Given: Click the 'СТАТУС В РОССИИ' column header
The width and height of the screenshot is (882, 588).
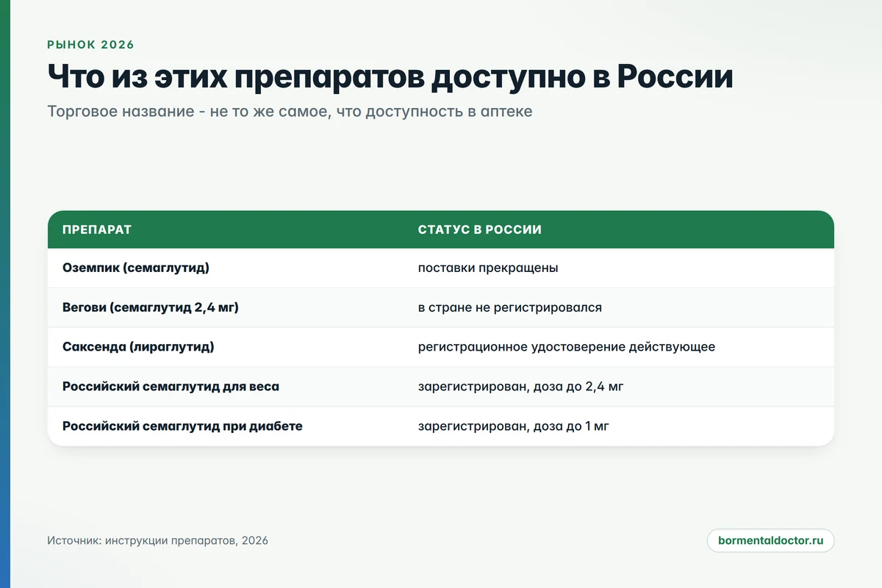Looking at the screenshot, I should [x=480, y=230].
